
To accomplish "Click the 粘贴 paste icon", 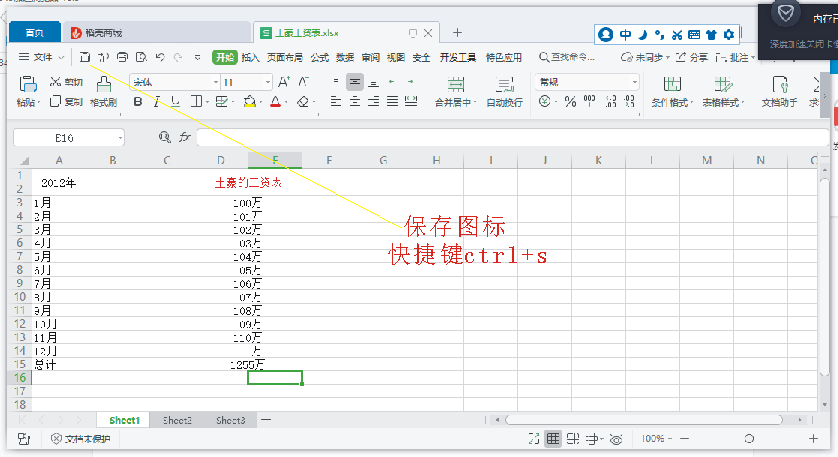I will 28,84.
